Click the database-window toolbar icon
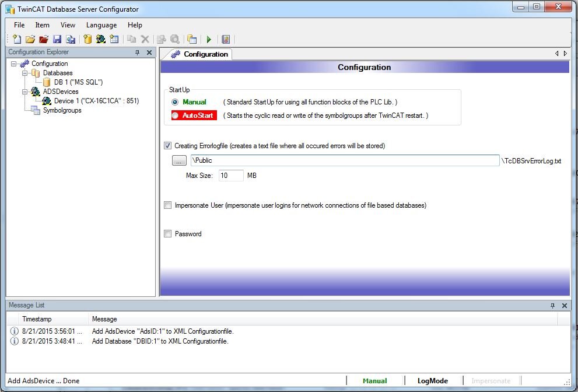This screenshot has height=392, width=578. click(x=192, y=39)
